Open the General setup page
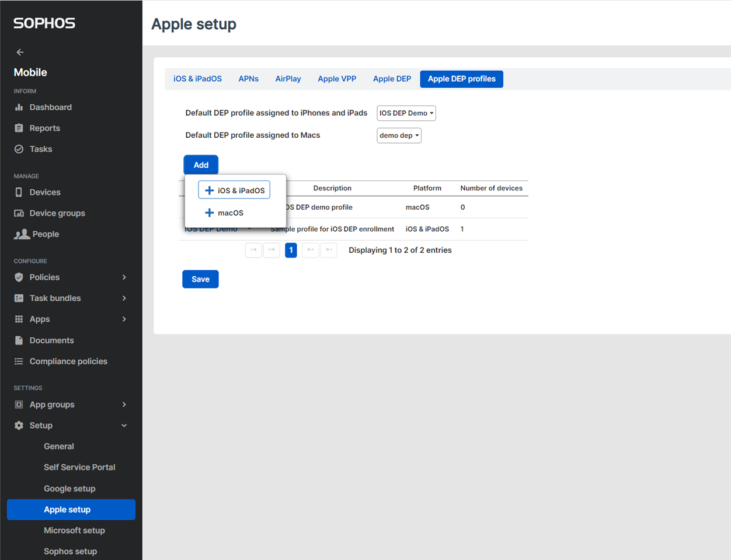The height and width of the screenshot is (560, 731). (x=59, y=447)
